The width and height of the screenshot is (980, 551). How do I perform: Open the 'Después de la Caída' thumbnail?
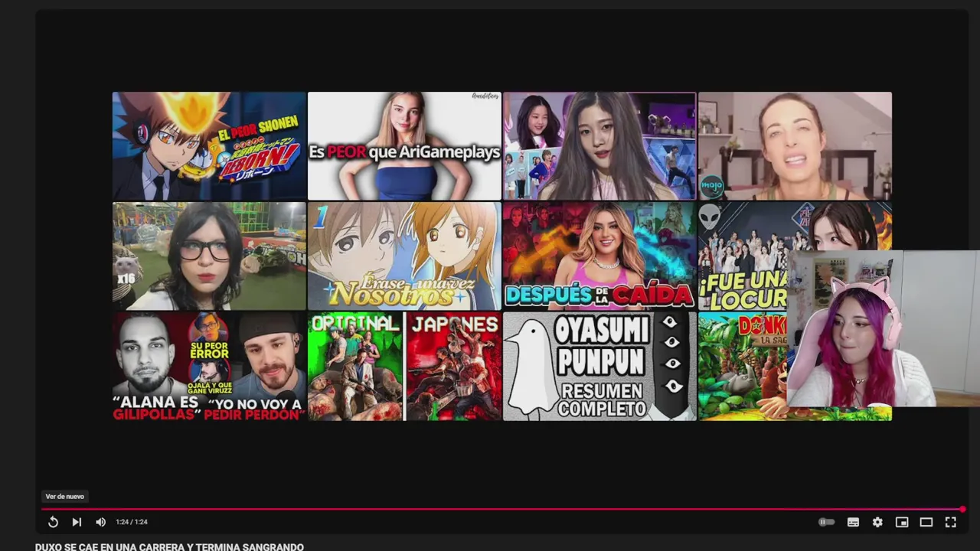(x=599, y=256)
